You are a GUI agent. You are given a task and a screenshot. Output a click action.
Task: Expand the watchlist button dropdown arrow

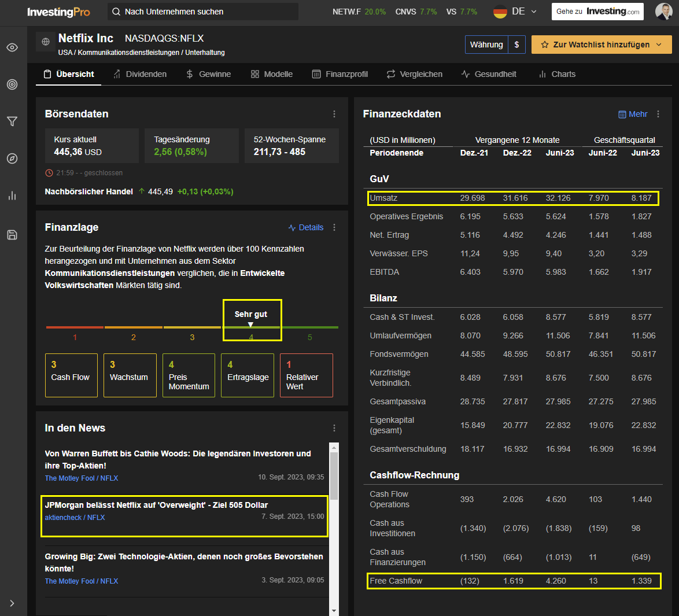click(659, 45)
